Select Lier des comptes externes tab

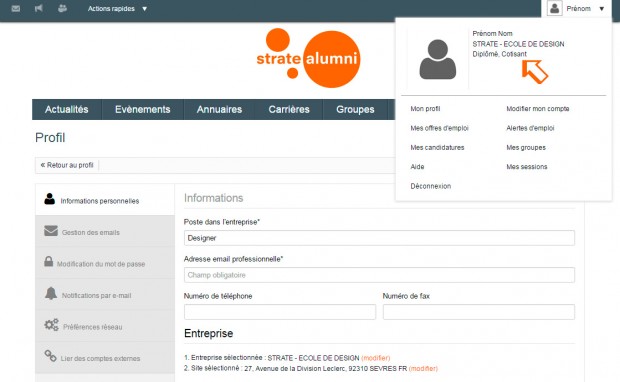[x=105, y=358]
